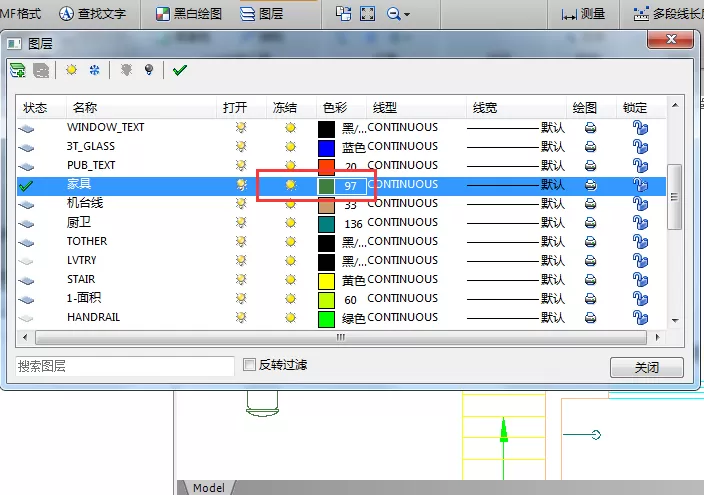Toggle lock icon for 3T_GLASS layer

[x=640, y=146]
